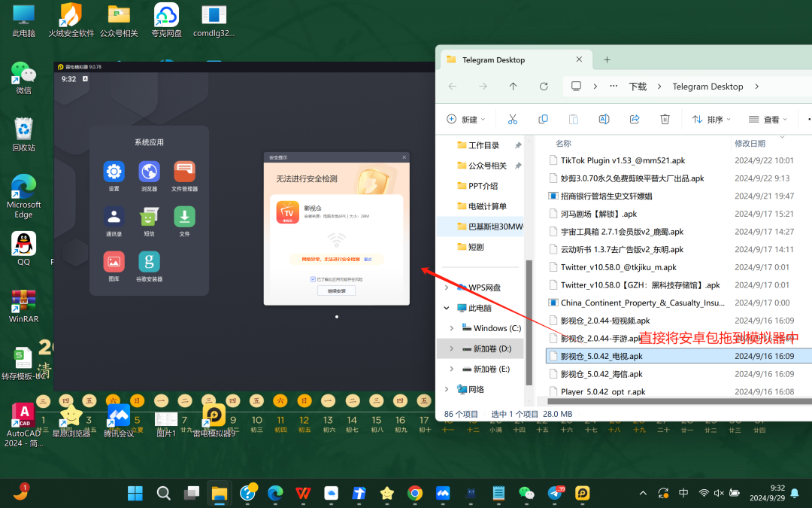Sort by the 名称 column header
This screenshot has height=508, width=812.
point(563,144)
